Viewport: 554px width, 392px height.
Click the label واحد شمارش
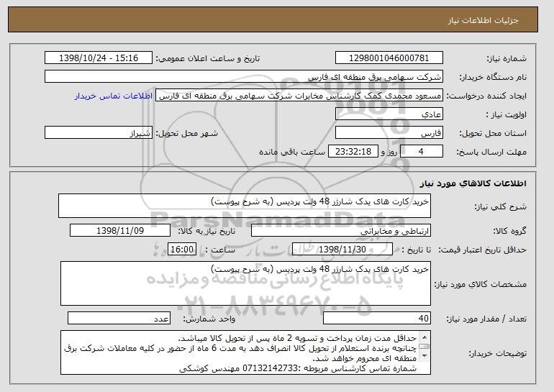(209, 319)
